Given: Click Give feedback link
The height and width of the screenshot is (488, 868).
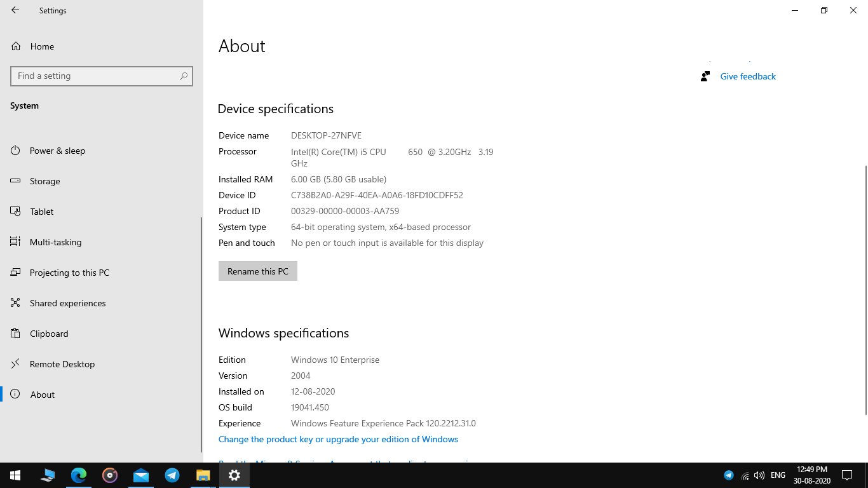Looking at the screenshot, I should tap(748, 76).
